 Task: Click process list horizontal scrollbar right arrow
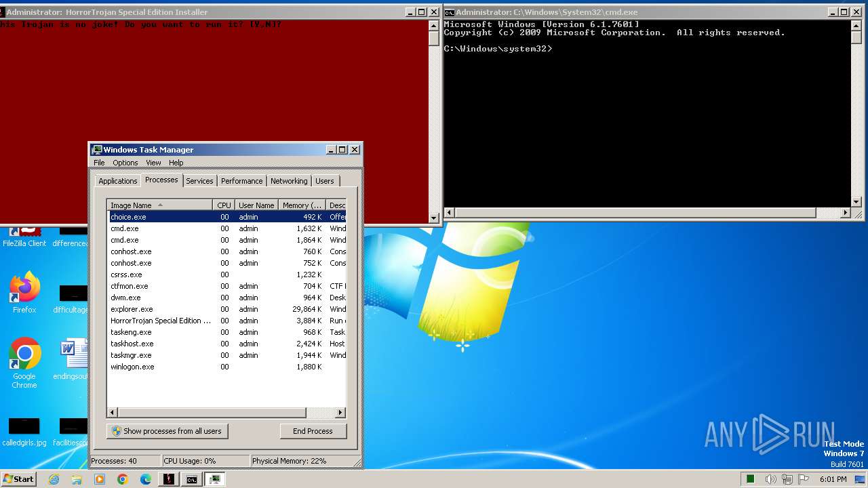340,412
